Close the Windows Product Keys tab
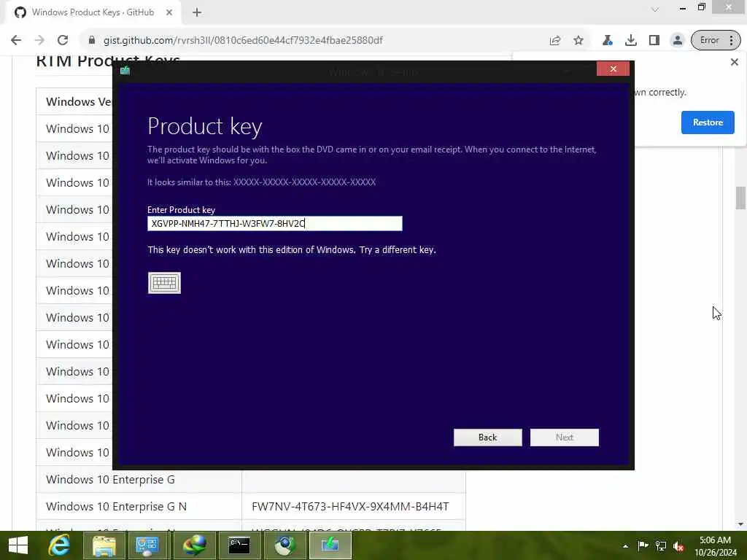The image size is (747, 560). (x=169, y=12)
